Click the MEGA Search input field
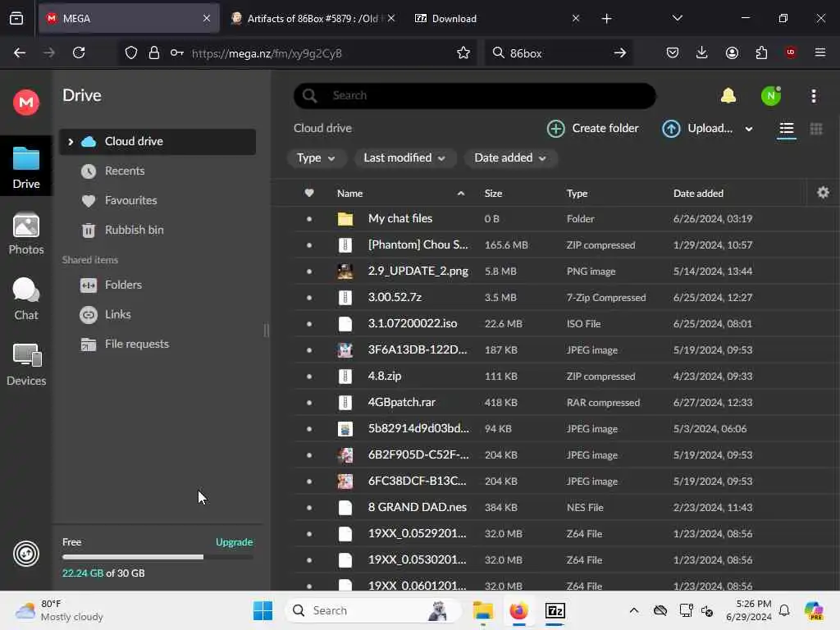This screenshot has width=840, height=630. (x=475, y=96)
